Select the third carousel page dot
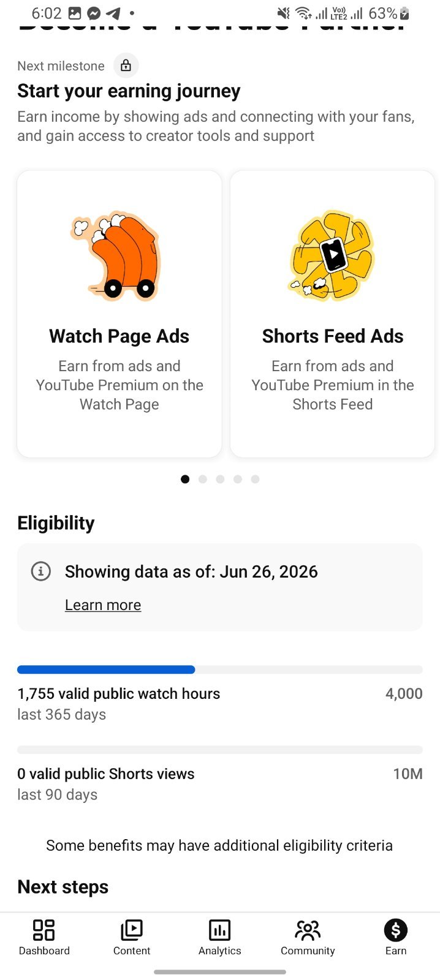Screen dimensions: 440x980 point(220,479)
